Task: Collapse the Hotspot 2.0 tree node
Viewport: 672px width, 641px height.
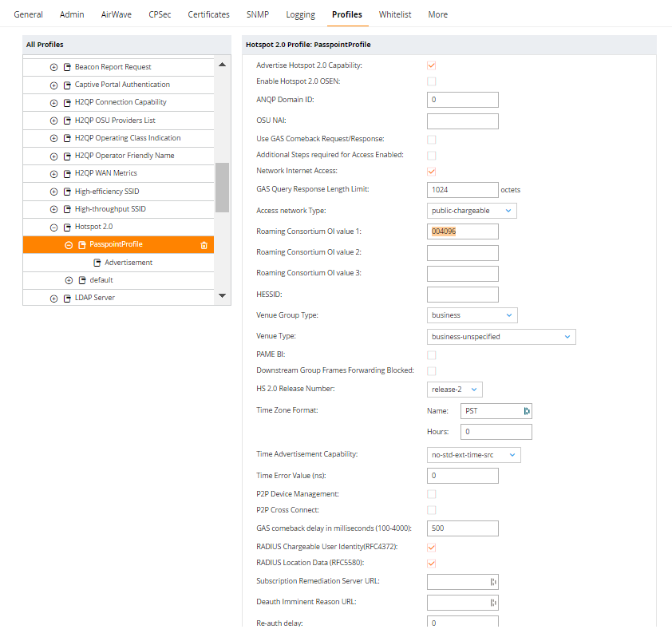Action: tap(53, 228)
